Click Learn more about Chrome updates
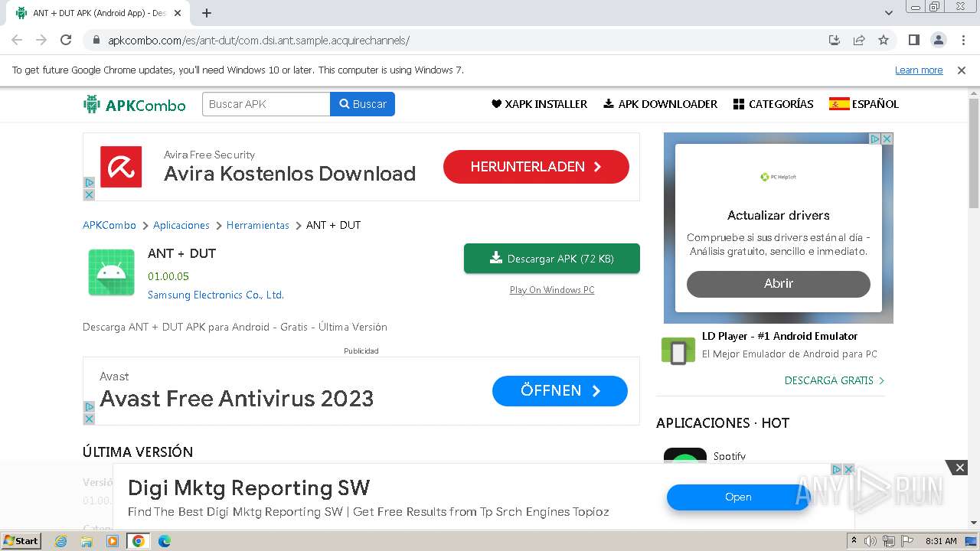This screenshot has width=980, height=551. [919, 70]
